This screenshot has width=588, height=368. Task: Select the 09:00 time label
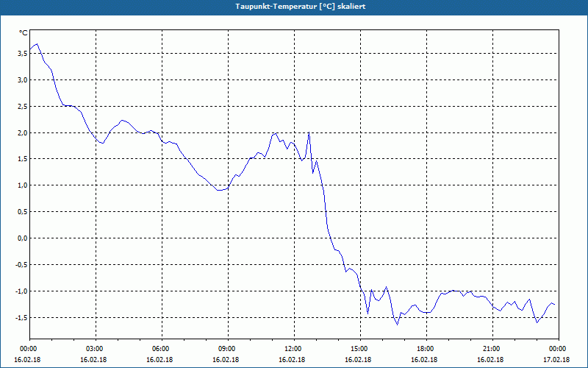tap(228, 349)
